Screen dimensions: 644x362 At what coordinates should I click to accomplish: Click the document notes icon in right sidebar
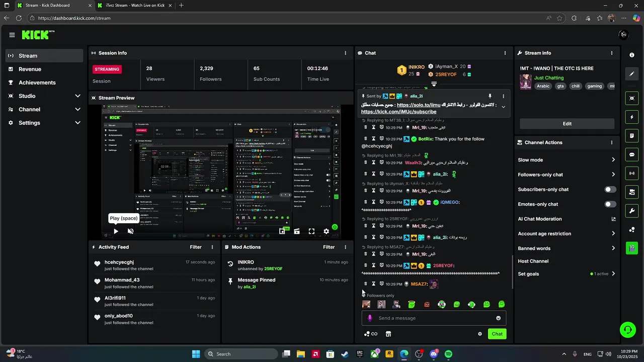tap(632, 136)
